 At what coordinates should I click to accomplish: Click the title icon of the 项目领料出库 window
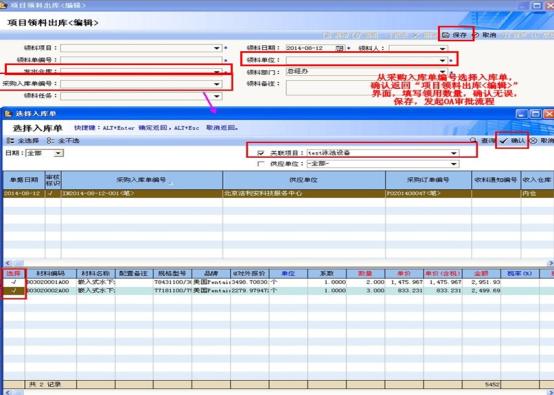(x=4, y=5)
